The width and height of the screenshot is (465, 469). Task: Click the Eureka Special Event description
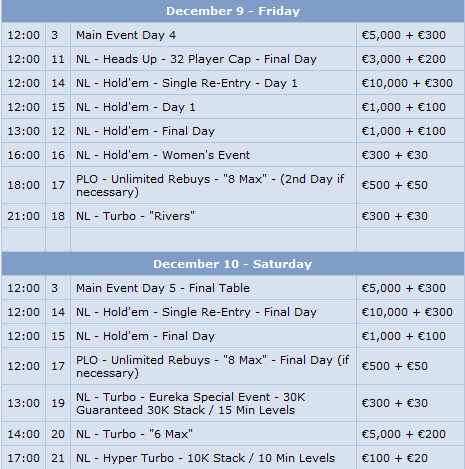coord(190,404)
